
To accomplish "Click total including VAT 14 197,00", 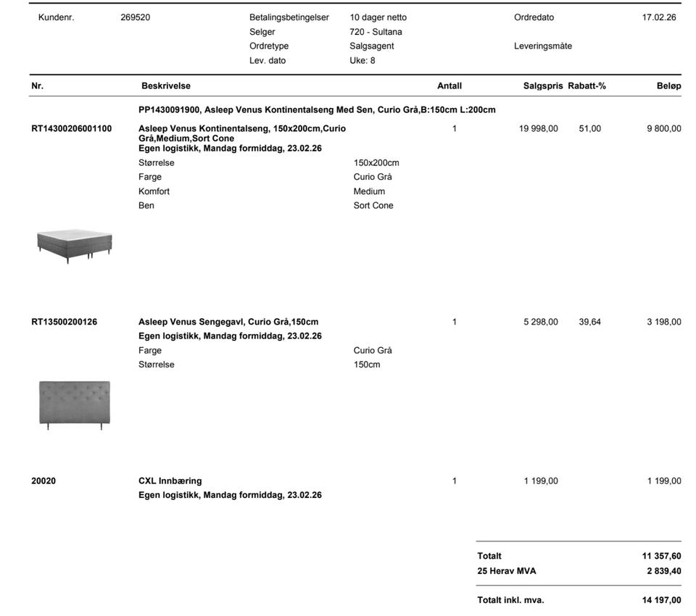I will tap(661, 600).
